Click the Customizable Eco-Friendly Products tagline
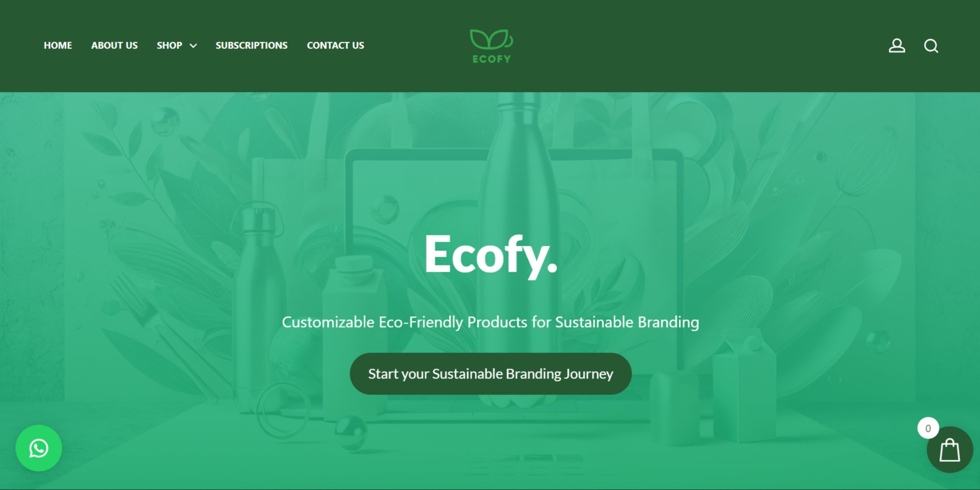 pyautogui.click(x=490, y=322)
